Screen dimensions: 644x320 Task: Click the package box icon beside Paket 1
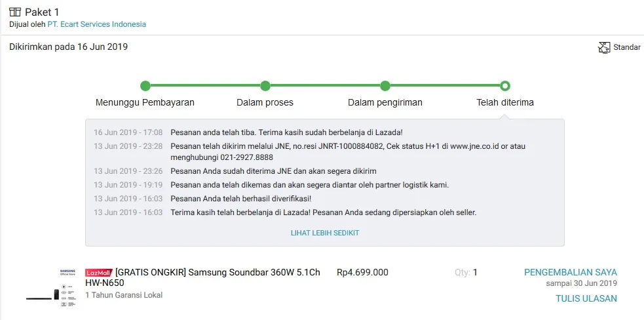tap(14, 12)
